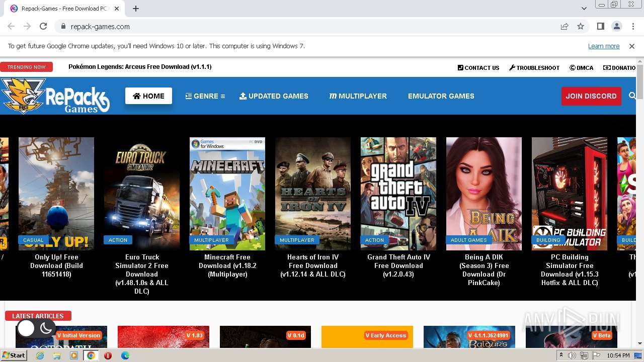View site security lock icon
644x362 pixels.
click(x=63, y=27)
